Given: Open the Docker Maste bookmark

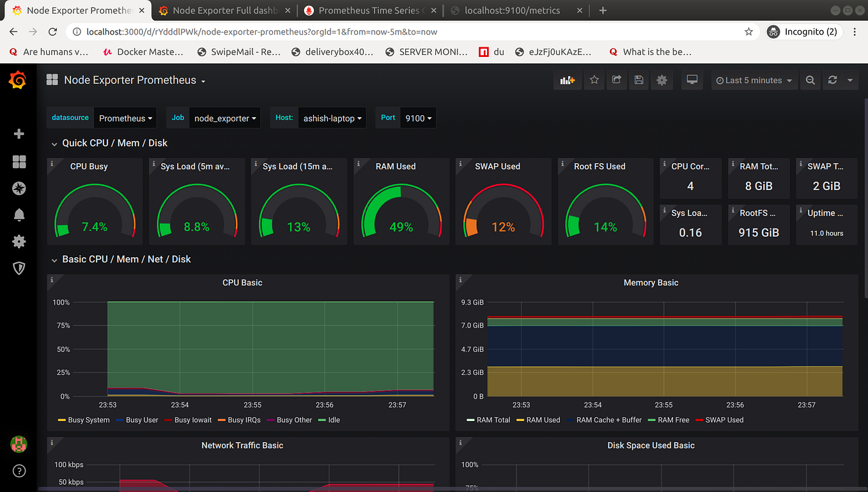Looking at the screenshot, I should pyautogui.click(x=142, y=52).
